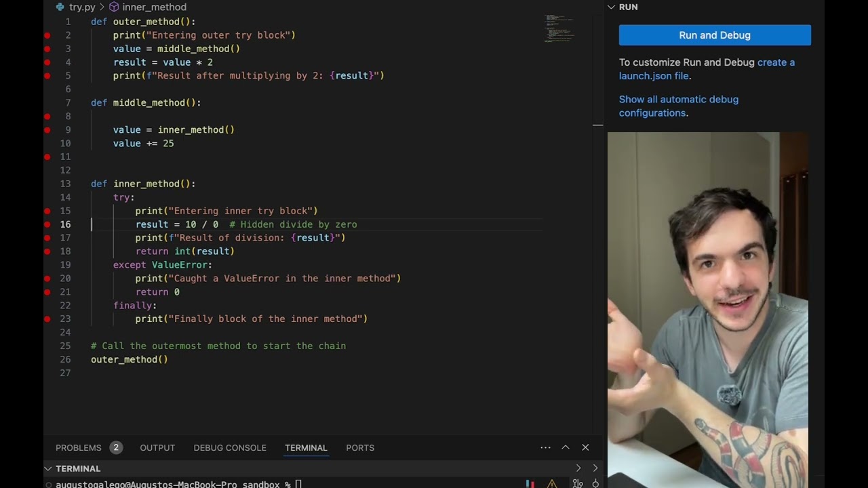Maximize the bottom panel with the up chevron
The image size is (868, 488).
tap(566, 447)
